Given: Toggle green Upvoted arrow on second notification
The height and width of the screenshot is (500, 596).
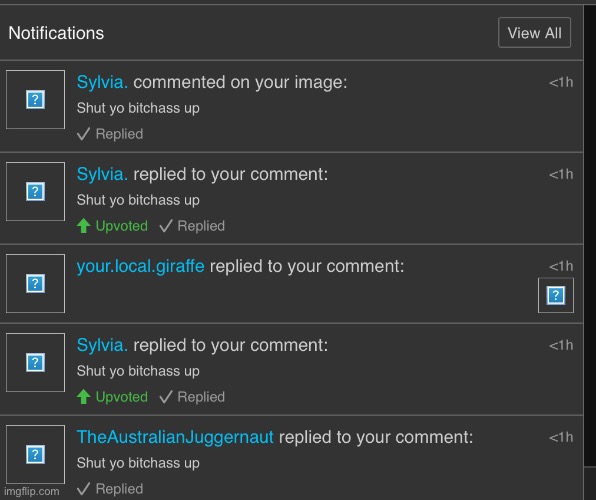Looking at the screenshot, I should click(83, 226).
